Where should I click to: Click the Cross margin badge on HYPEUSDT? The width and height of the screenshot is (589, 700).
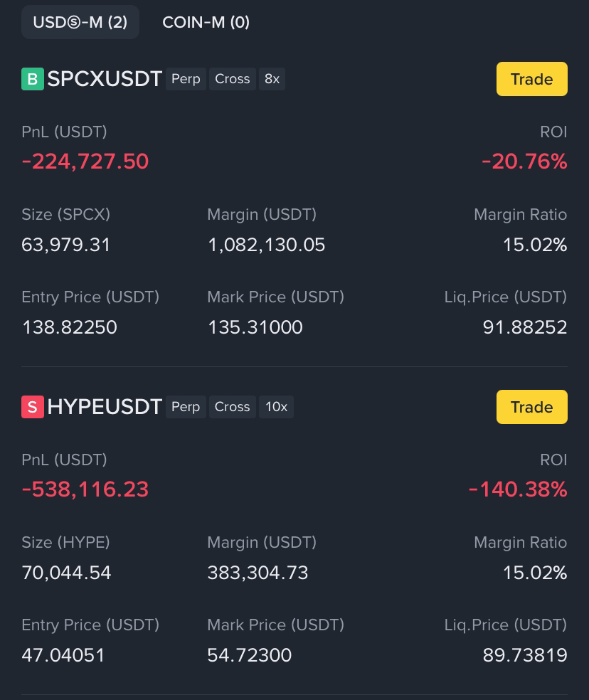click(x=232, y=407)
